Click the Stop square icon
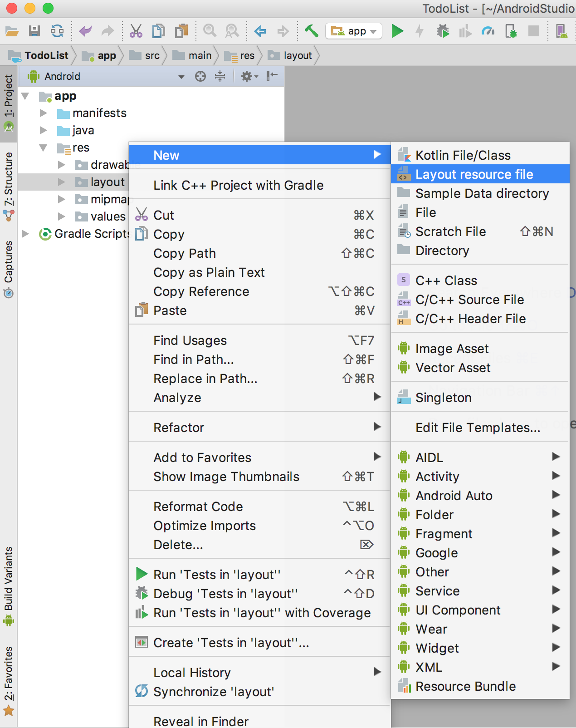 click(x=534, y=31)
